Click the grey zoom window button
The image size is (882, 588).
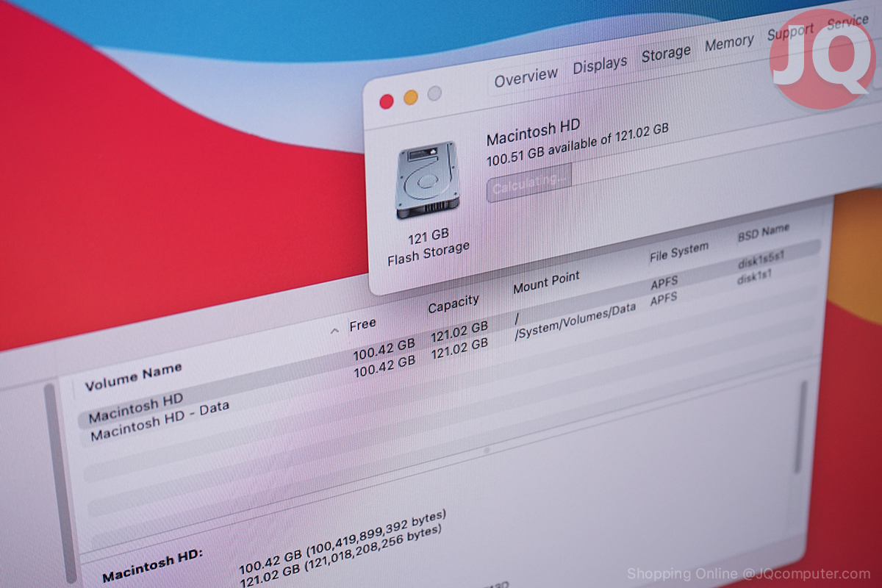(x=434, y=93)
